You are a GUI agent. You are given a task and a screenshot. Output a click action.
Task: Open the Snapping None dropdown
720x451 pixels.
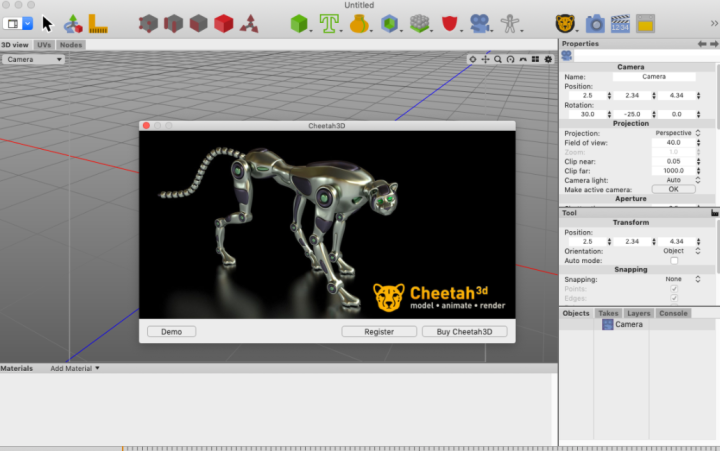tap(677, 279)
